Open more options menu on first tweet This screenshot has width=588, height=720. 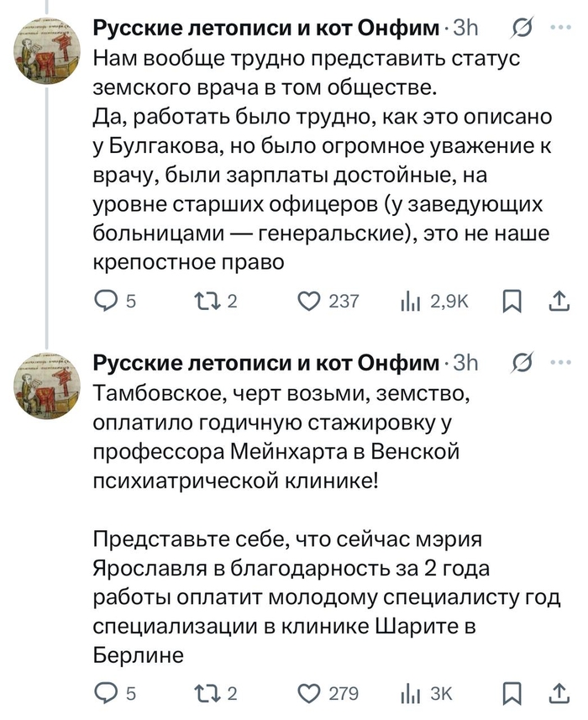click(x=559, y=27)
